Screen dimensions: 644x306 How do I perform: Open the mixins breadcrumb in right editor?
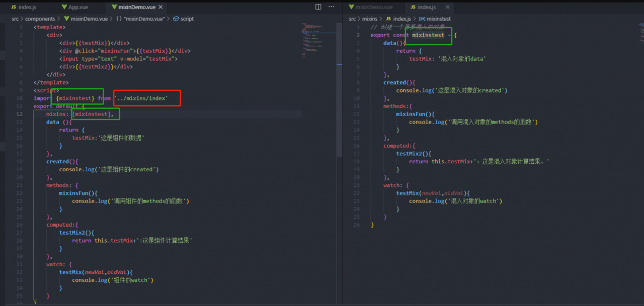[369, 19]
